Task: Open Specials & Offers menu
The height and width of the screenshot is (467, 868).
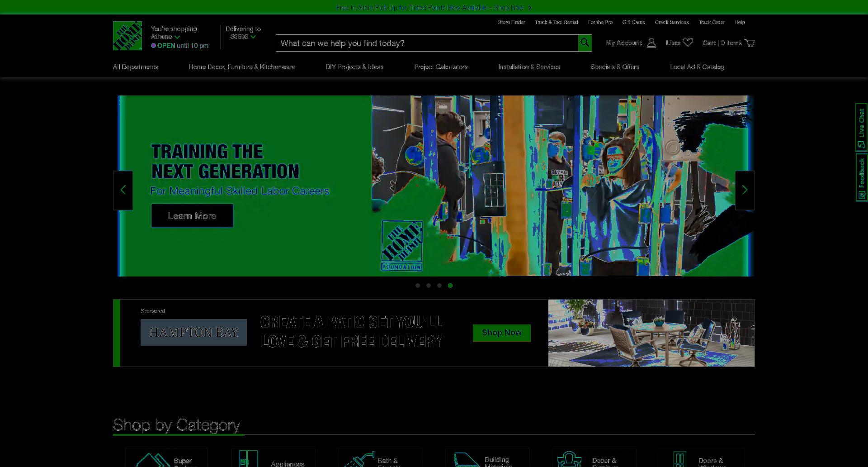Action: click(x=615, y=67)
